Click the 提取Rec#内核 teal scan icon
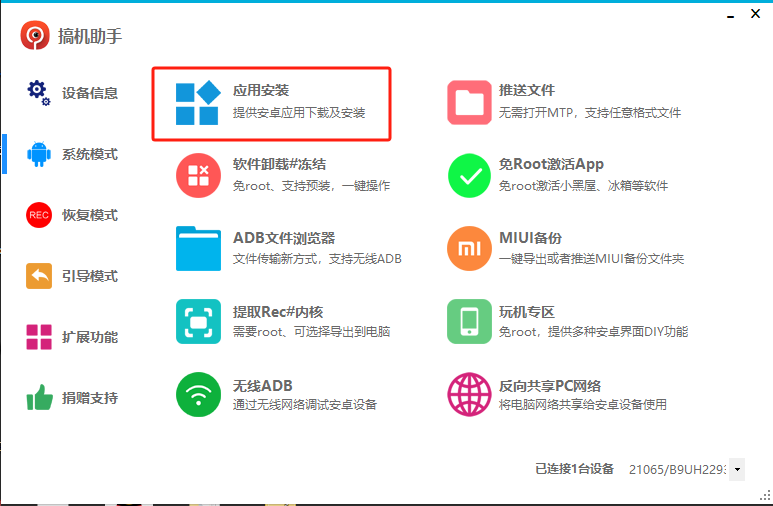 tap(197, 322)
